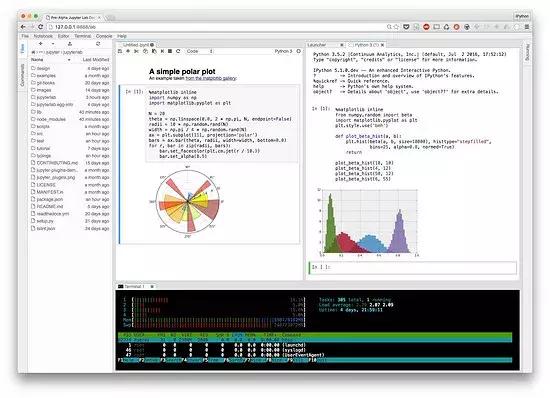Image resolution: width=550 pixels, height=398 pixels.
Task: Copy the selected notebook cell
Action: point(145,51)
